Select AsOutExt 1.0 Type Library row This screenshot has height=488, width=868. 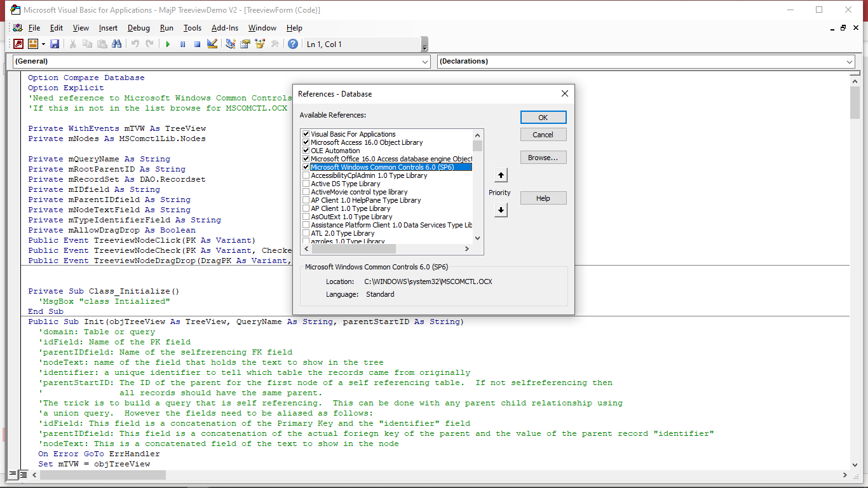coord(387,217)
